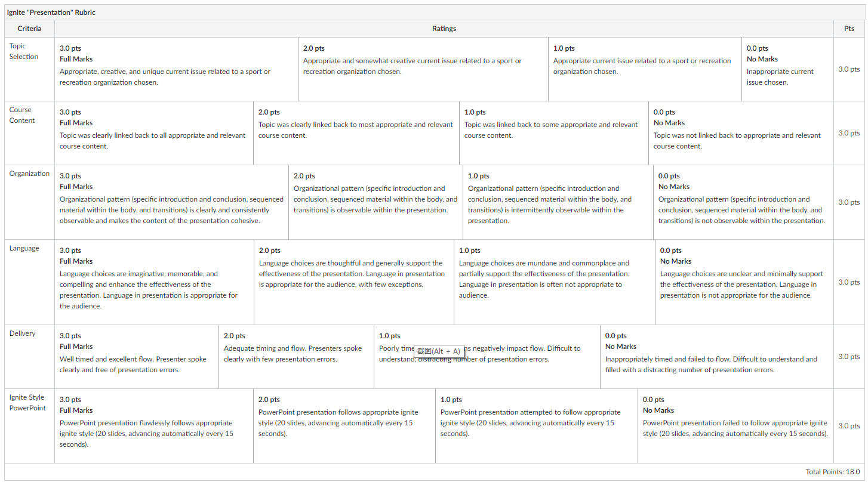Select the Course Content 3.0 pts Full Marks rating
This screenshot has width=868, height=482.
coord(154,133)
